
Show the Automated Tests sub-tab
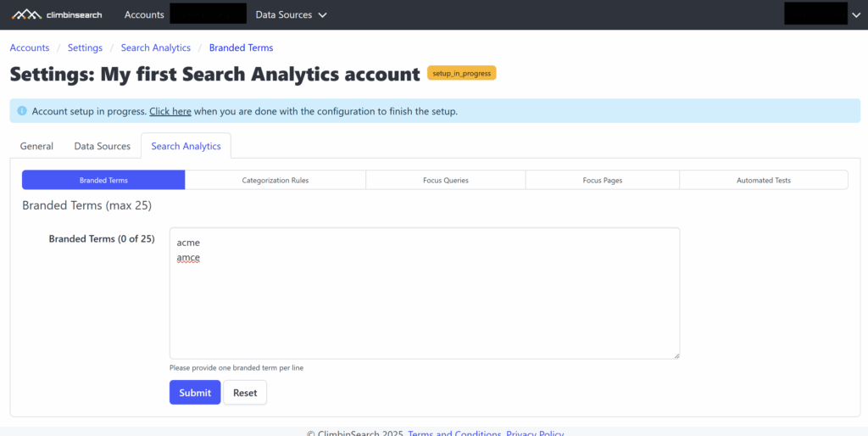pos(764,180)
